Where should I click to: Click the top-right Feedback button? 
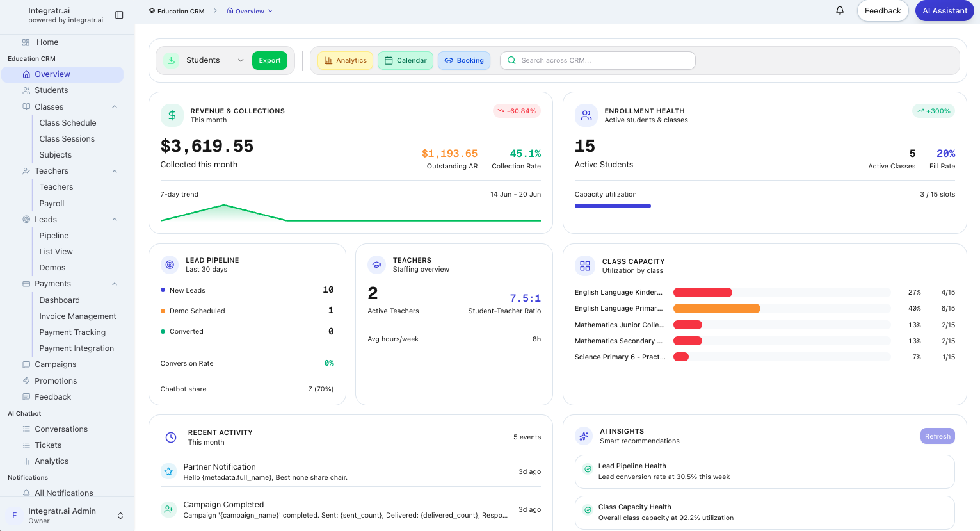click(x=883, y=11)
